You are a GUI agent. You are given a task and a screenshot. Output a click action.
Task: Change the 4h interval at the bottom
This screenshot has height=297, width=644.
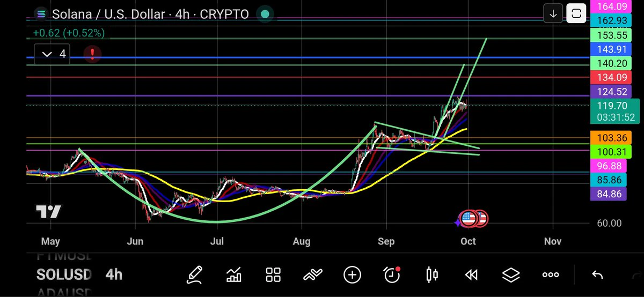(x=114, y=275)
